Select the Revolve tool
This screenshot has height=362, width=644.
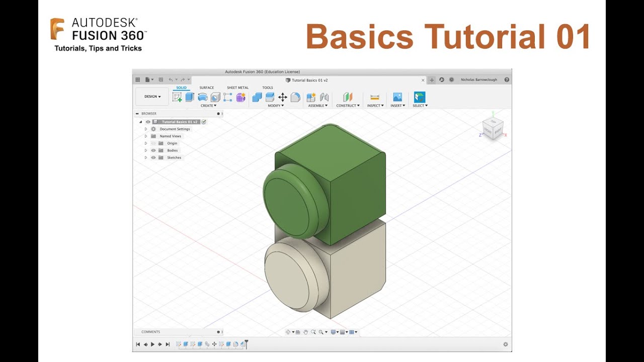tap(203, 97)
